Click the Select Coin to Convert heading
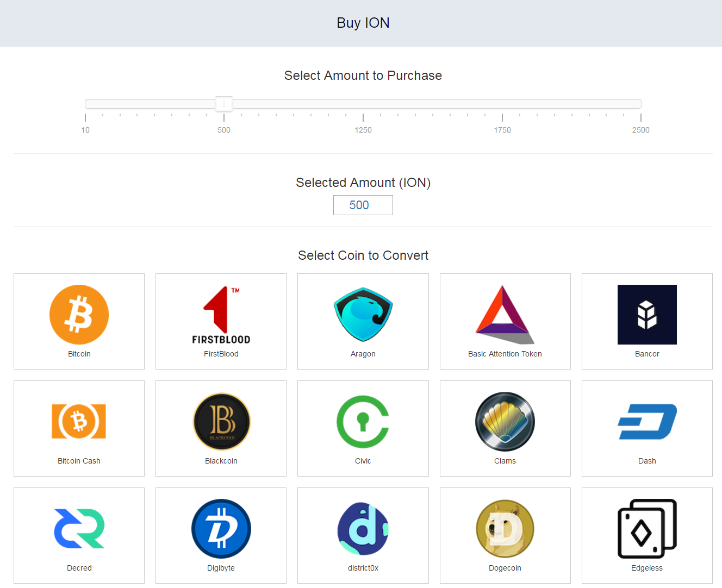Screen dimensions: 722x588 tap(363, 255)
